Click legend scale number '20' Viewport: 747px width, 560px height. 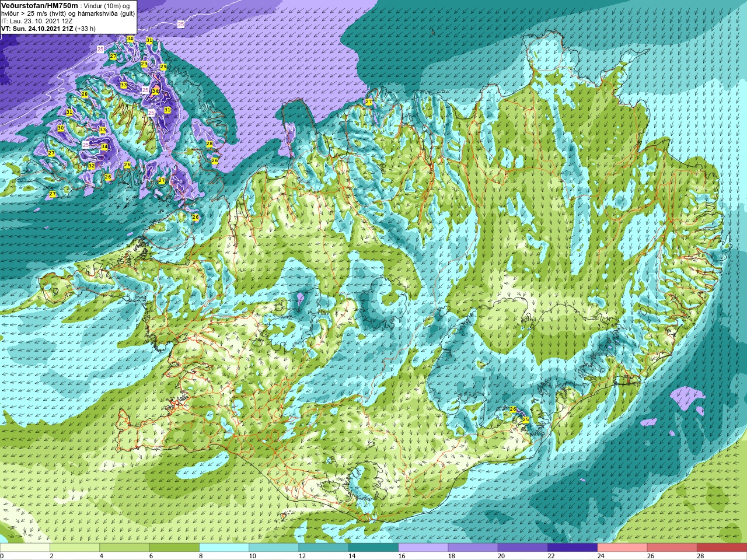[501, 556]
